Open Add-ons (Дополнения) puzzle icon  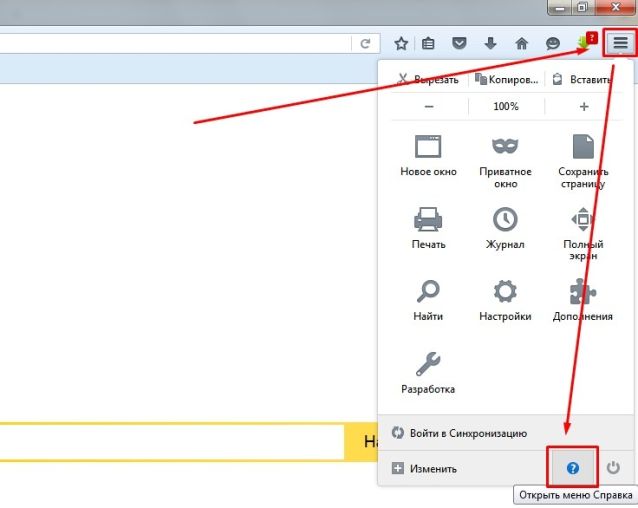[583, 293]
